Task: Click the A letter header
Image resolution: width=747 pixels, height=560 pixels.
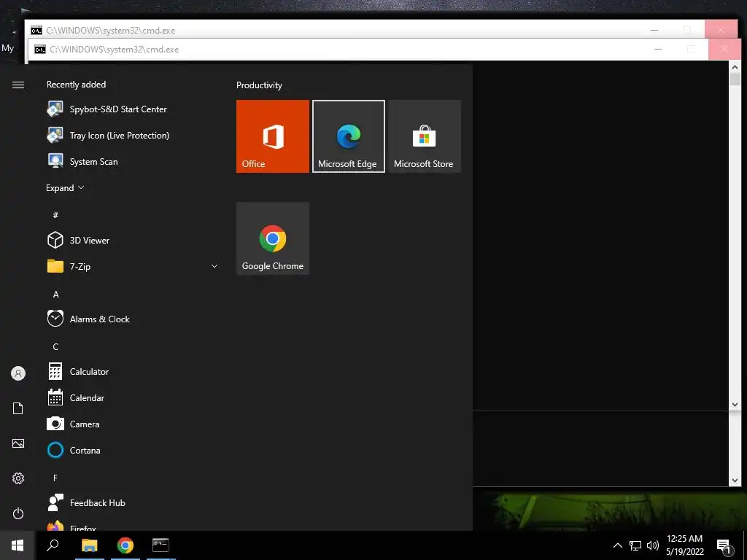Action: click(x=55, y=295)
